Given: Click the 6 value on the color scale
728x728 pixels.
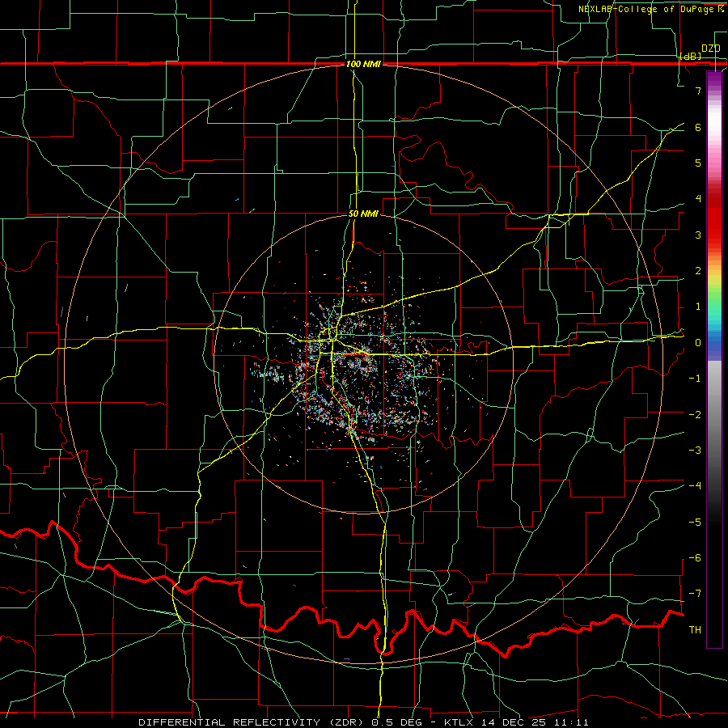Looking at the screenshot, I should (698, 127).
